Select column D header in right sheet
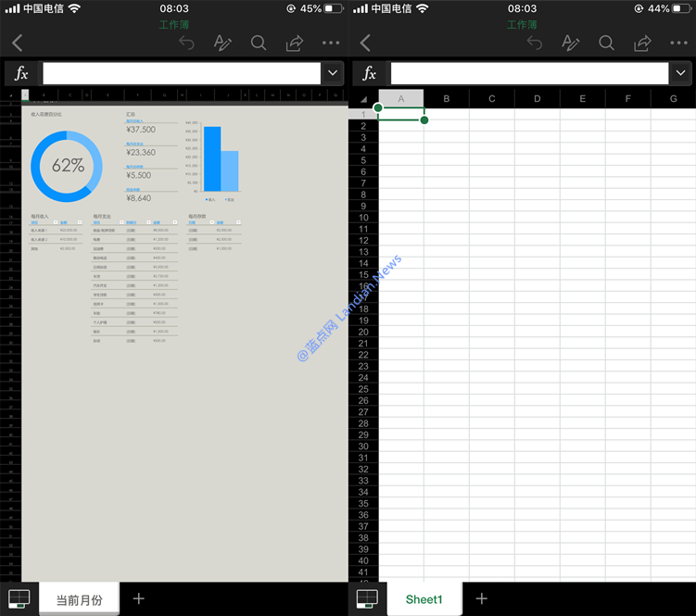This screenshot has width=696, height=616. click(x=538, y=98)
